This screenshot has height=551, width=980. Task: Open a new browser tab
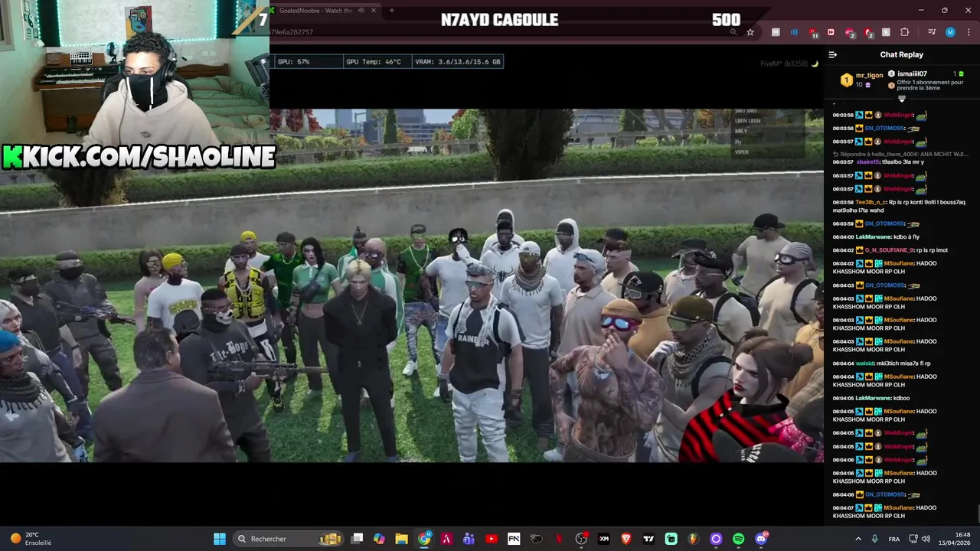click(x=392, y=11)
